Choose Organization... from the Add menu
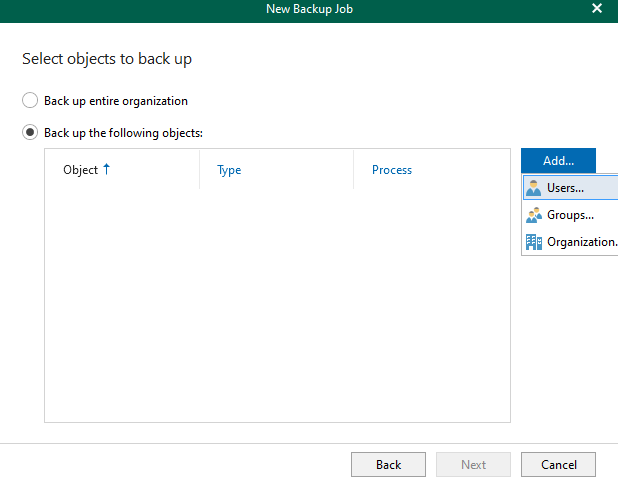This screenshot has height=480, width=618. click(x=570, y=242)
